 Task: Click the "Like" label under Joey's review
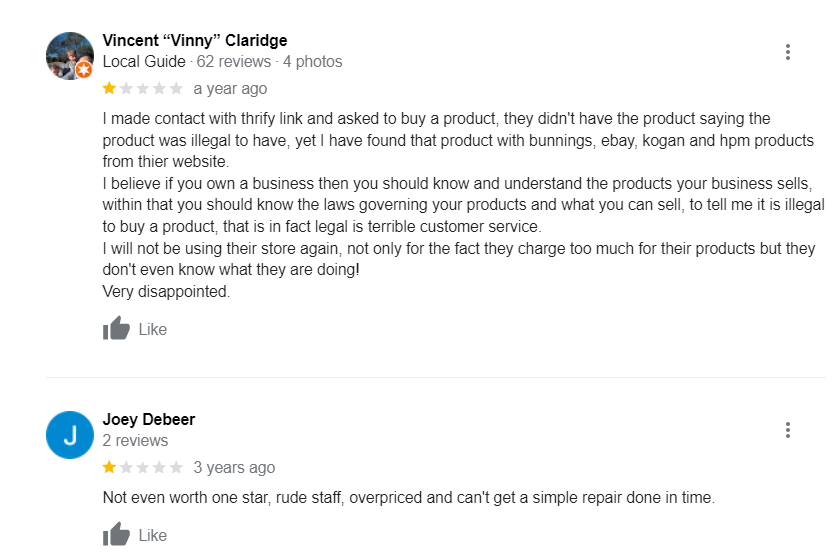pyautogui.click(x=153, y=536)
